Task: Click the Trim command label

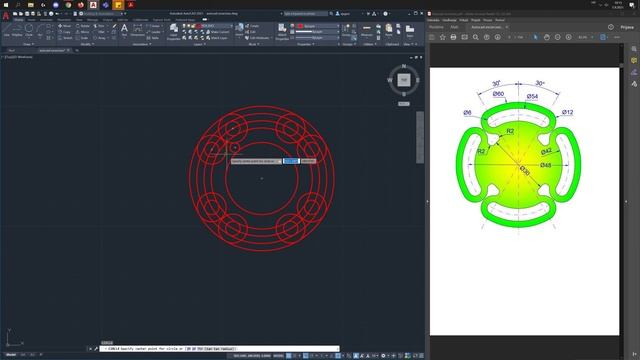Action: pyautogui.click(x=100, y=26)
